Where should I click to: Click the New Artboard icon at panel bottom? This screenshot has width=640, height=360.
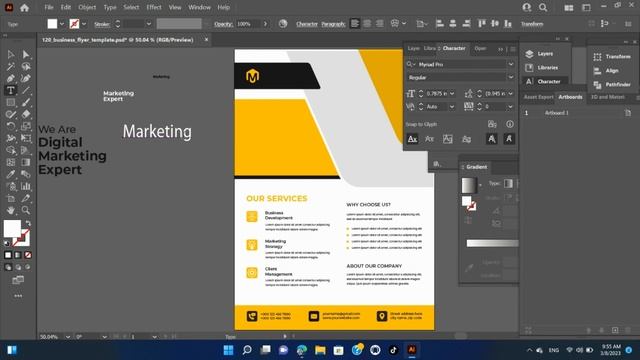pyautogui.click(x=615, y=330)
